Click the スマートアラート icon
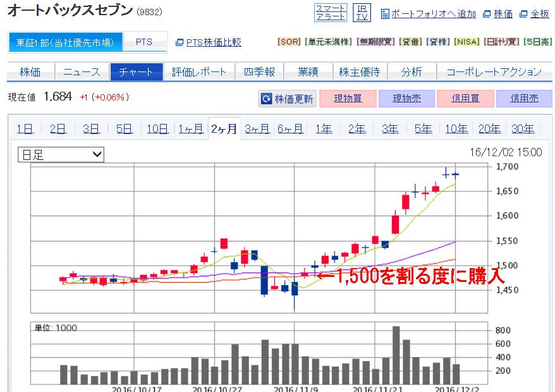 pos(330,13)
